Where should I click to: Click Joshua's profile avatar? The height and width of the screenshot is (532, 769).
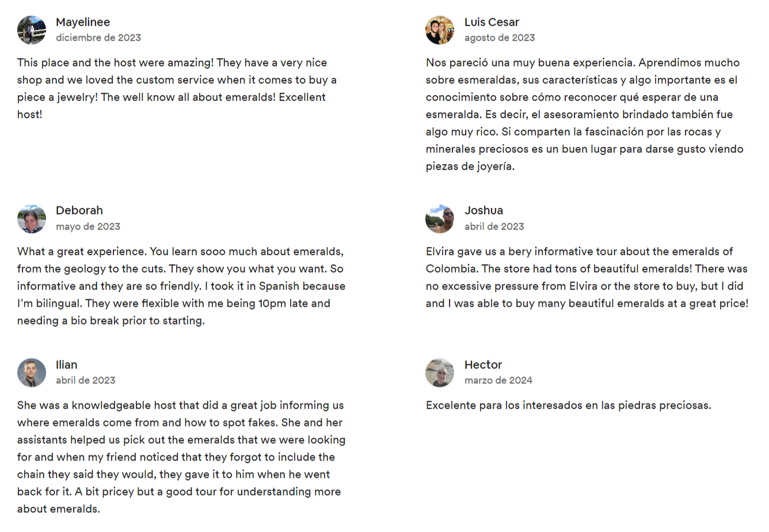[440, 219]
